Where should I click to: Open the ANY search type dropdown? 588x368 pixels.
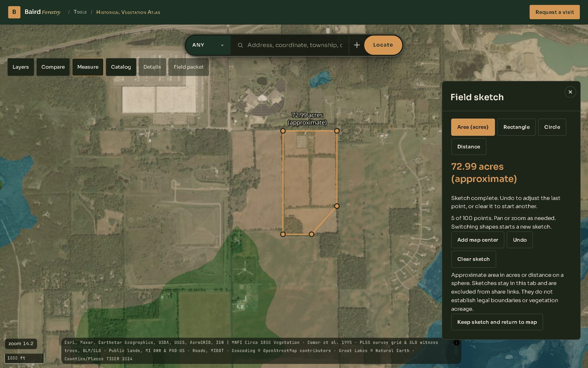pyautogui.click(x=208, y=45)
